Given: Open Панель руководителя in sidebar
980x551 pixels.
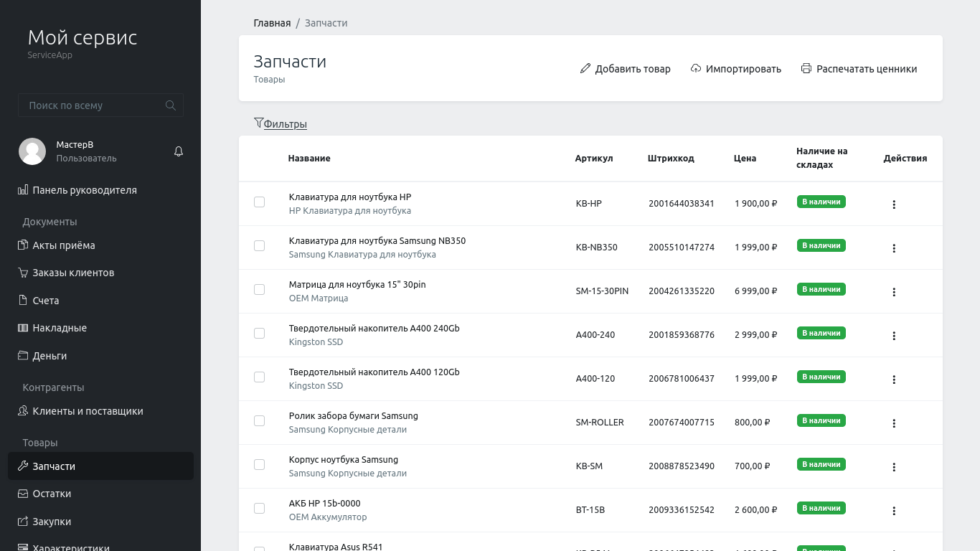Looking at the screenshot, I should [100, 190].
